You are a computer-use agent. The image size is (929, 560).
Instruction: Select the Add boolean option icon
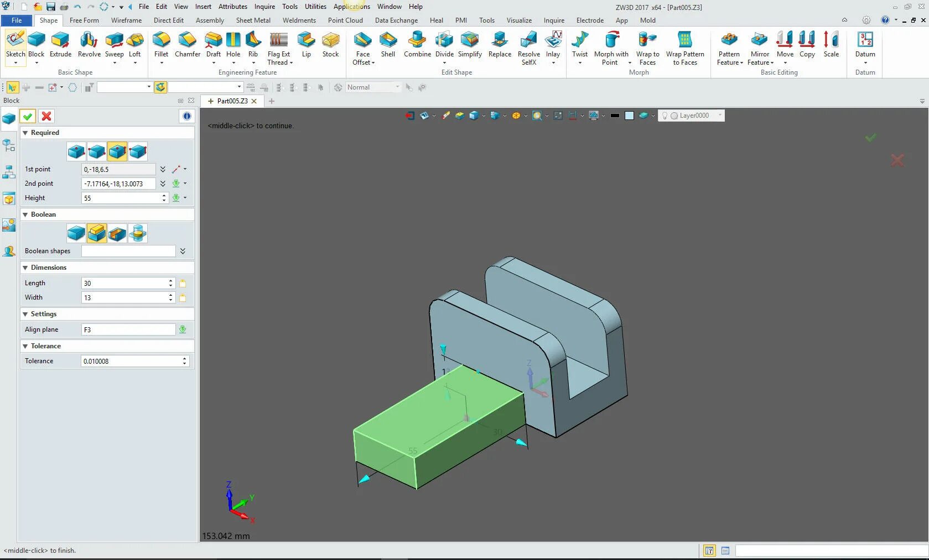(97, 233)
